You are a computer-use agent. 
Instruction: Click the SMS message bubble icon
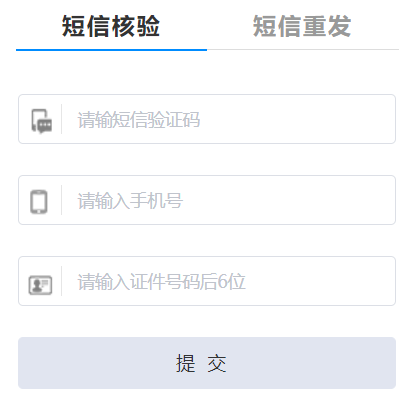[42, 121]
